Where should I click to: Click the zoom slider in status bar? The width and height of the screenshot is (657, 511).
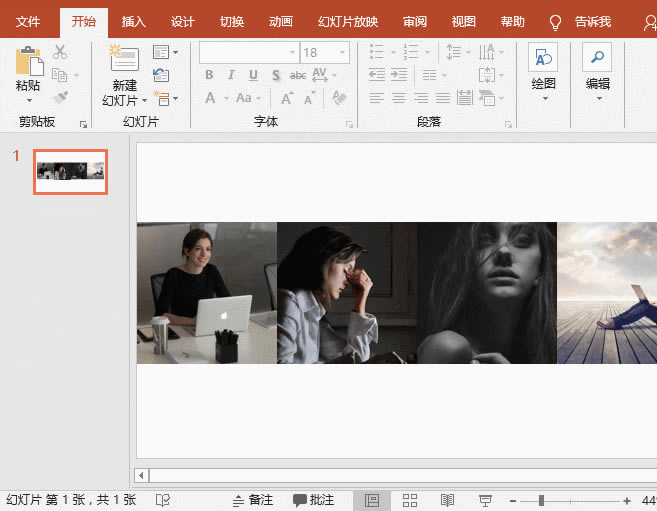[x=541, y=500]
